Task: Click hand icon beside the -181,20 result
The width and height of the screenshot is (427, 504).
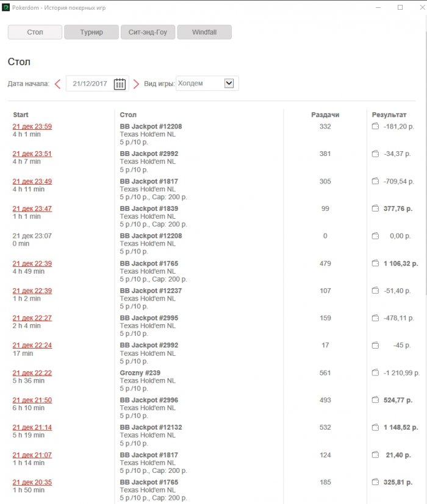Action: point(375,127)
